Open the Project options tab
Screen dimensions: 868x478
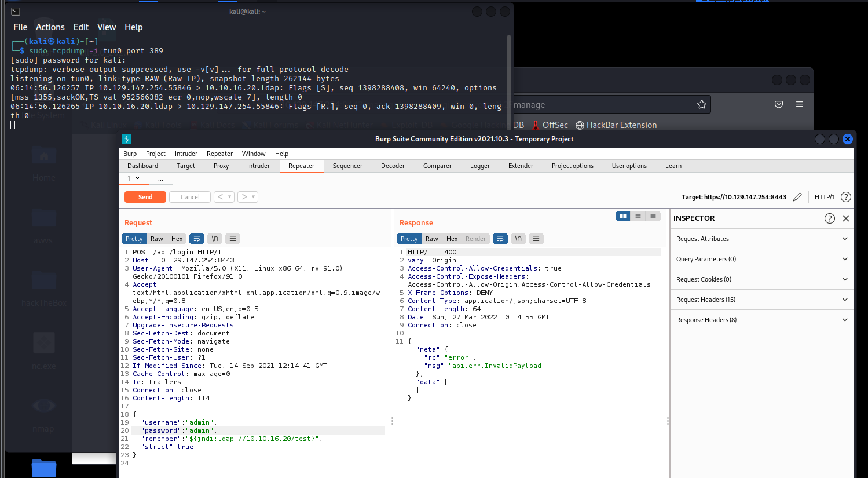click(x=573, y=166)
